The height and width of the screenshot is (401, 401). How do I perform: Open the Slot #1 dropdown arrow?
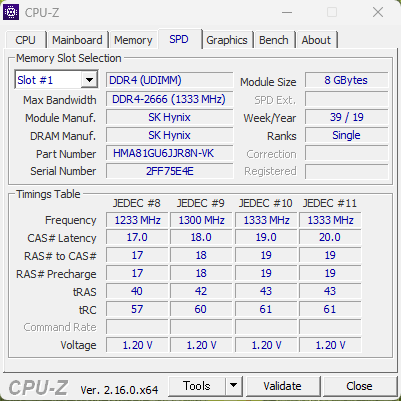click(x=89, y=80)
